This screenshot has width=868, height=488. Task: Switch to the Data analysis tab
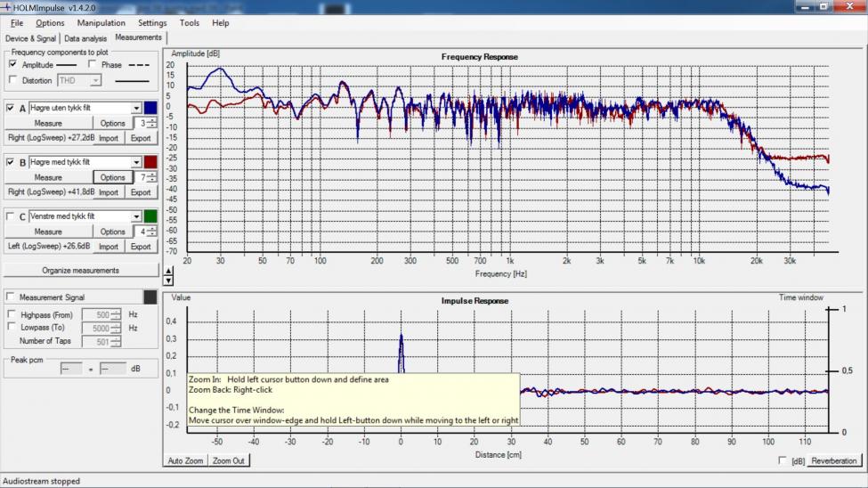(x=85, y=38)
